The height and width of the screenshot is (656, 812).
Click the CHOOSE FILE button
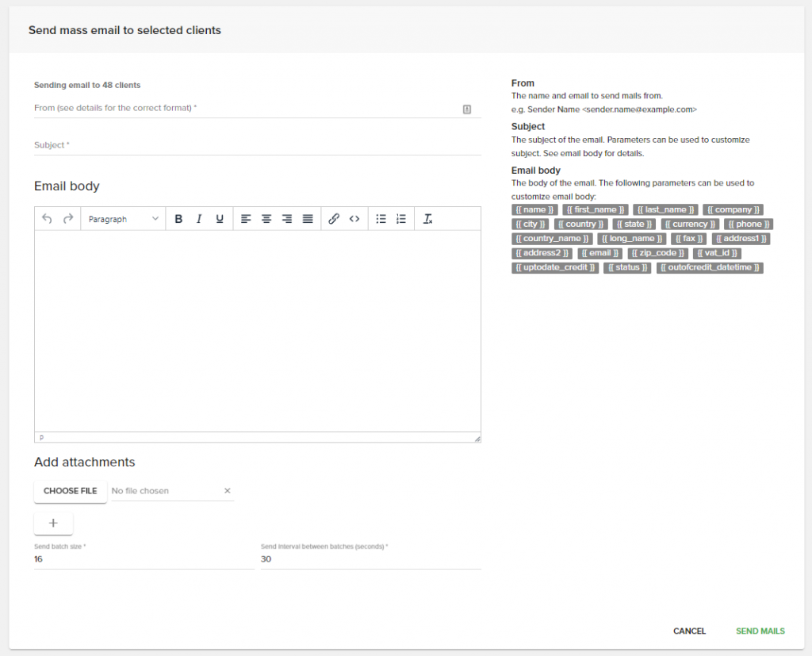click(x=71, y=491)
